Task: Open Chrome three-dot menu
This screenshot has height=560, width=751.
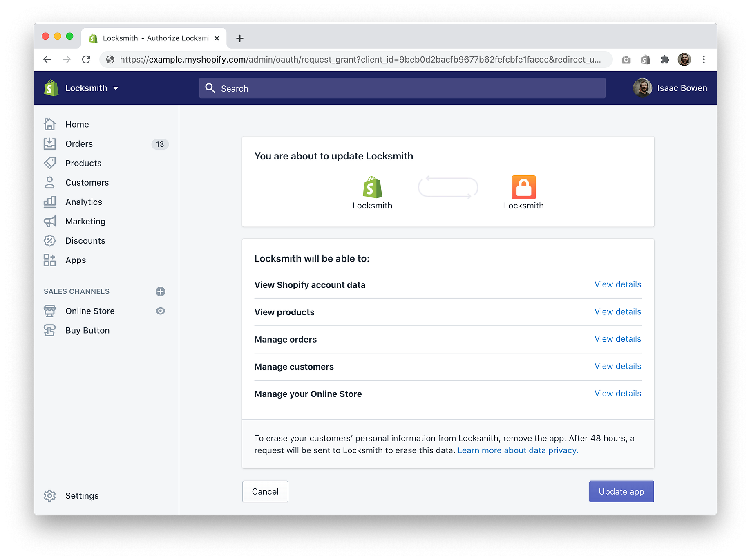Action: (704, 60)
